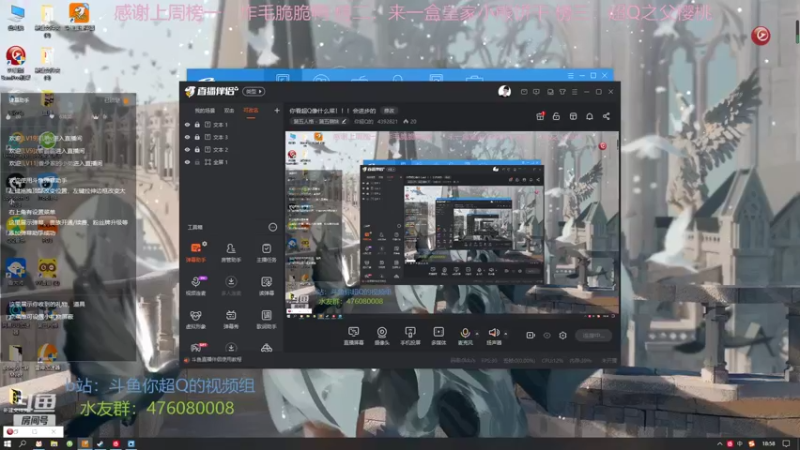
Task: Open stream settings gear icon
Action: pos(563,335)
